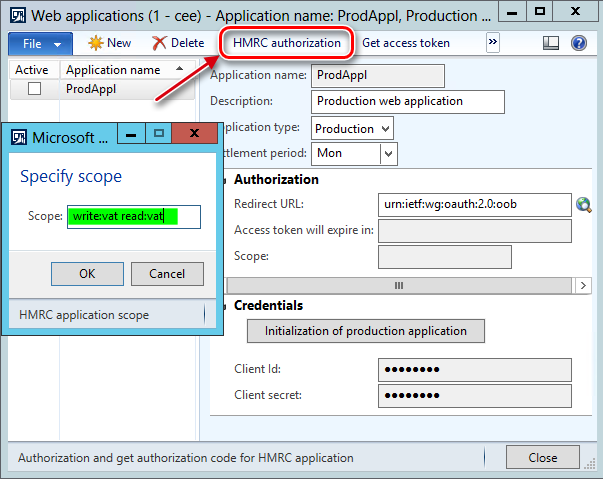
Task: Click the Credentials section header
Action: click(268, 306)
